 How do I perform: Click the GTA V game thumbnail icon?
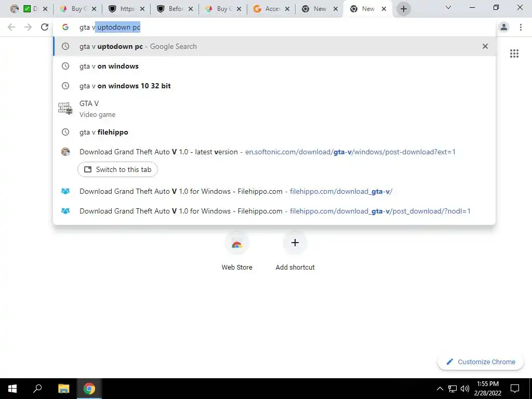[65, 109]
